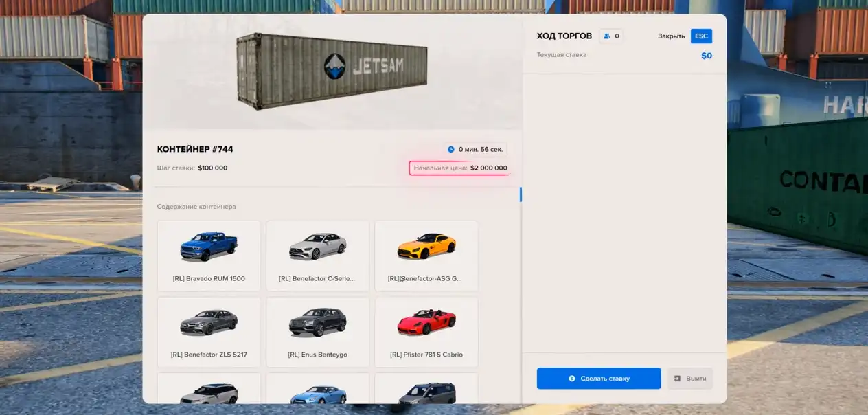Select the [RL] Benefactor C-Serie card
This screenshot has height=415, width=868.
[x=317, y=256]
